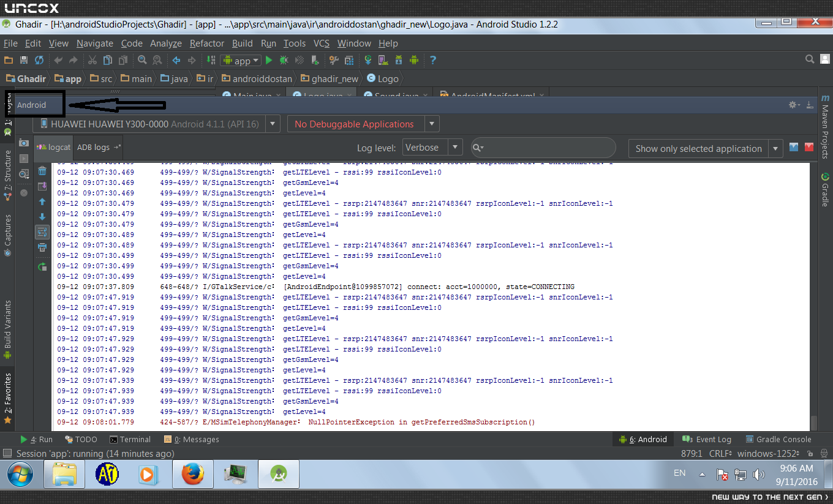The height and width of the screenshot is (504, 833).
Task: Click the Firefox icon in Windows taskbar
Action: [x=193, y=473]
